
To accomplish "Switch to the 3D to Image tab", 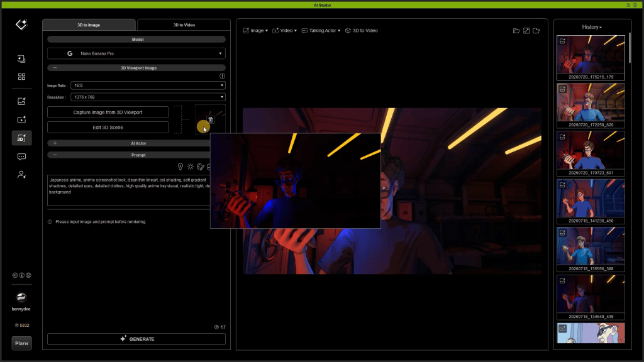I will 89,25.
